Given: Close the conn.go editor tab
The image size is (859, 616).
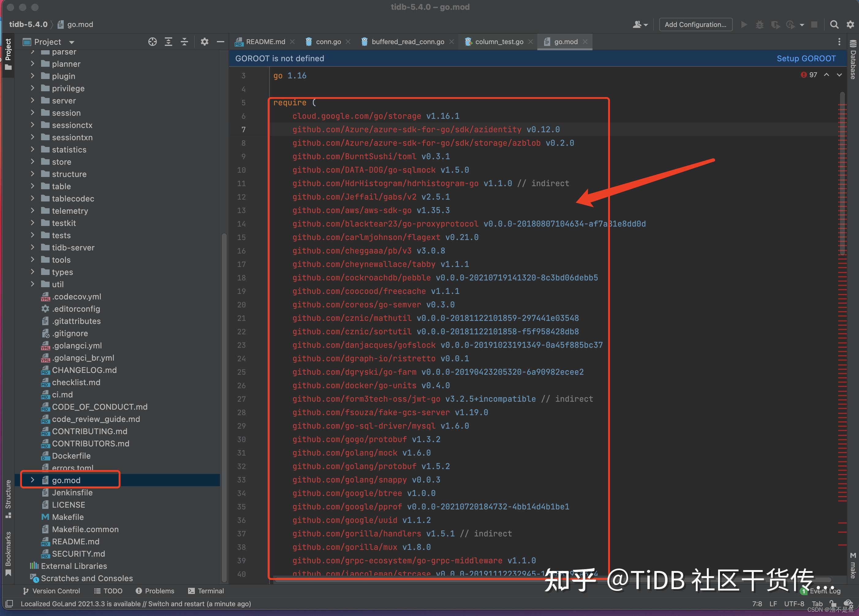Looking at the screenshot, I should tap(348, 42).
